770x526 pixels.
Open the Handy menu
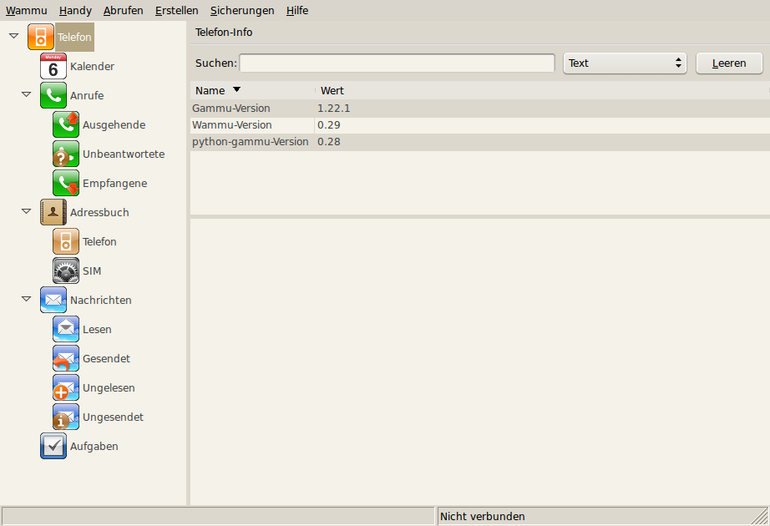[75, 10]
